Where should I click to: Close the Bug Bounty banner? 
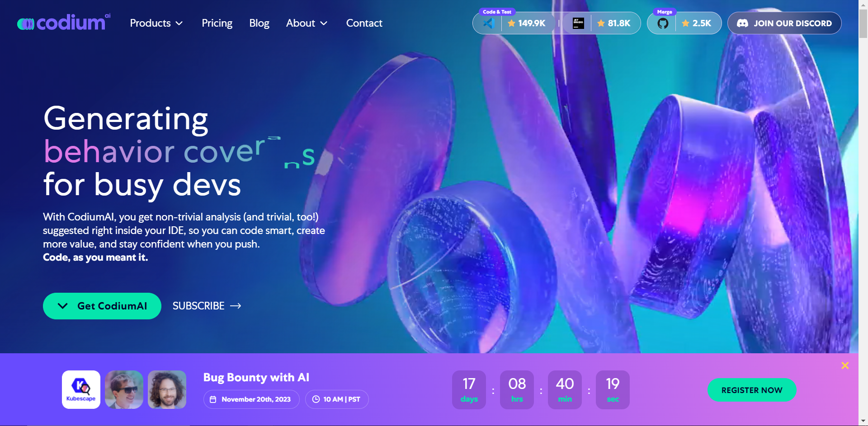pos(845,365)
